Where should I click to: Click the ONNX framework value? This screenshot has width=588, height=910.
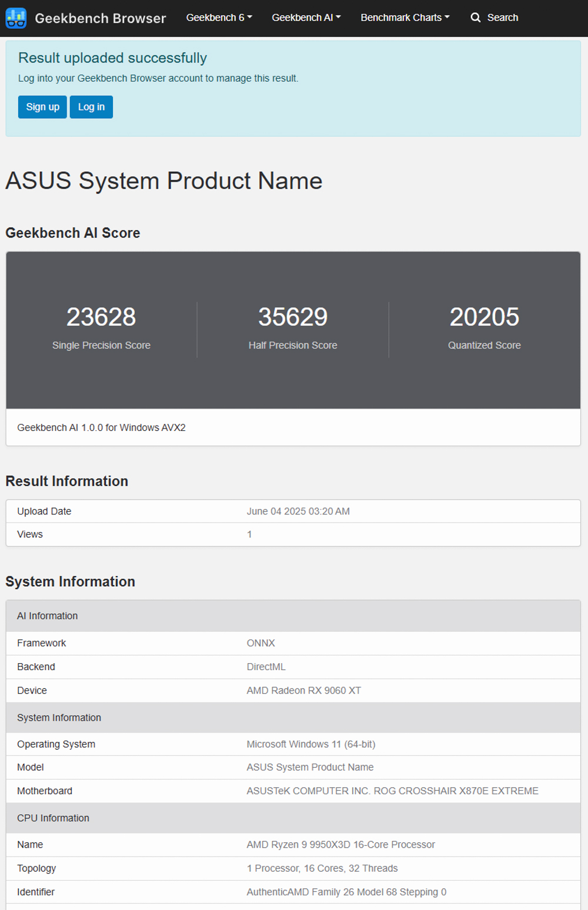coord(261,643)
